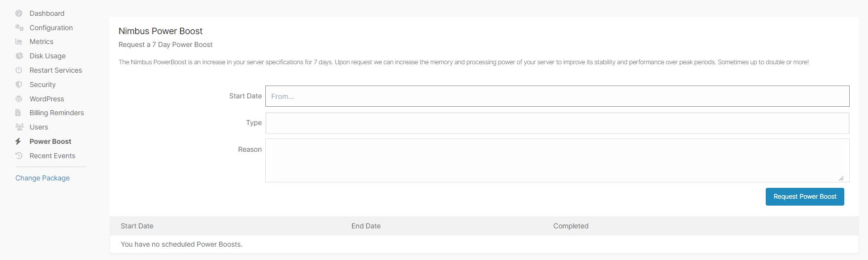This screenshot has height=260, width=868.
Task: Go to the Configuration page
Action: [x=51, y=28]
